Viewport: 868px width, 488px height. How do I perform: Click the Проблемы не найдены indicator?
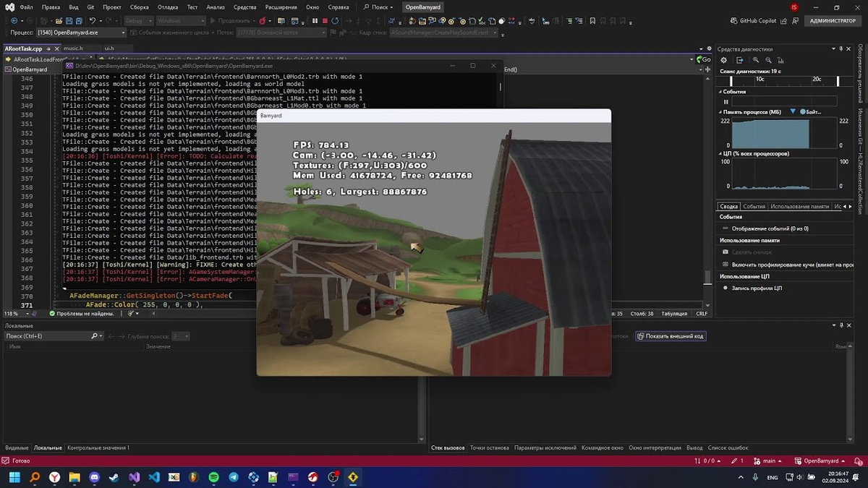tap(82, 314)
